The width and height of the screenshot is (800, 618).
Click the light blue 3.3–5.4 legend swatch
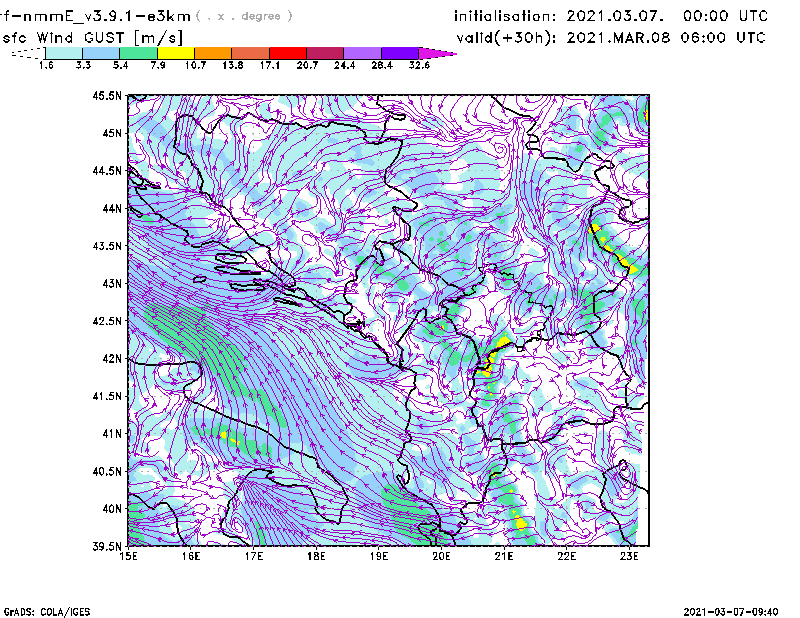(x=101, y=53)
